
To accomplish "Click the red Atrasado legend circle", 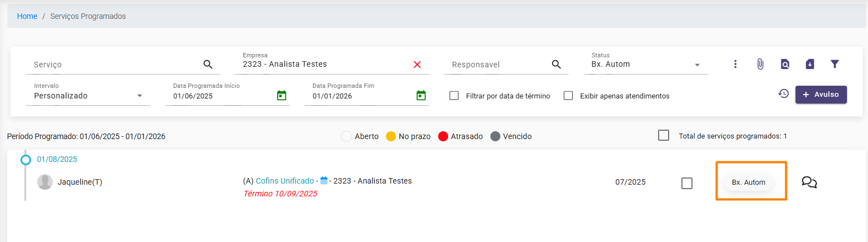I will [443, 136].
